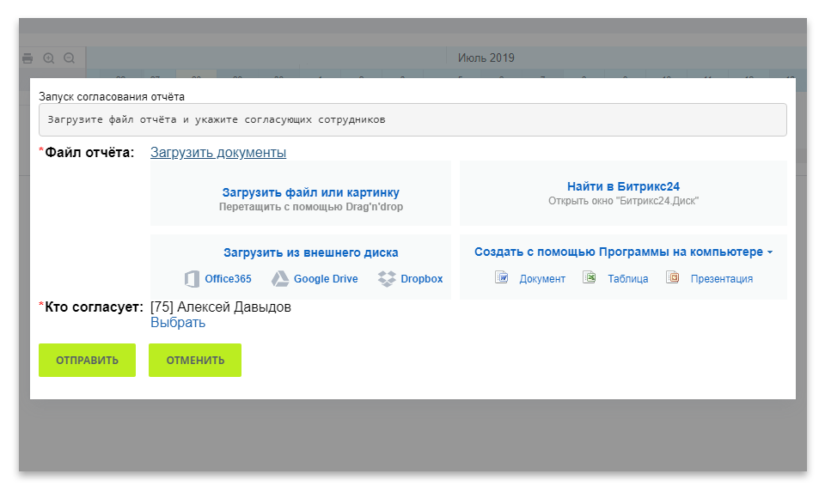Click the zoom out magnifier icon

point(69,58)
